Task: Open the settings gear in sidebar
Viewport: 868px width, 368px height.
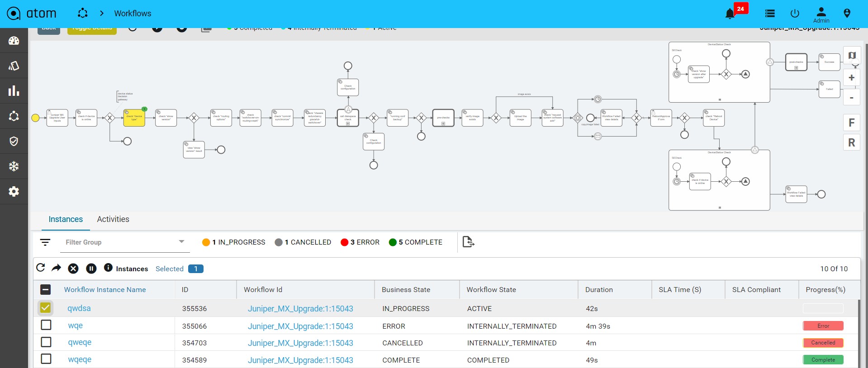Action: click(x=14, y=192)
